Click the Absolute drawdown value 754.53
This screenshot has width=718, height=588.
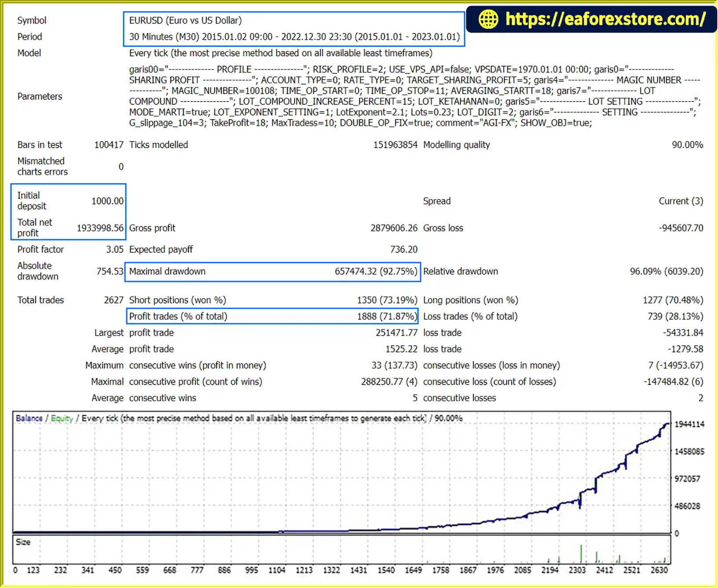coord(110,271)
